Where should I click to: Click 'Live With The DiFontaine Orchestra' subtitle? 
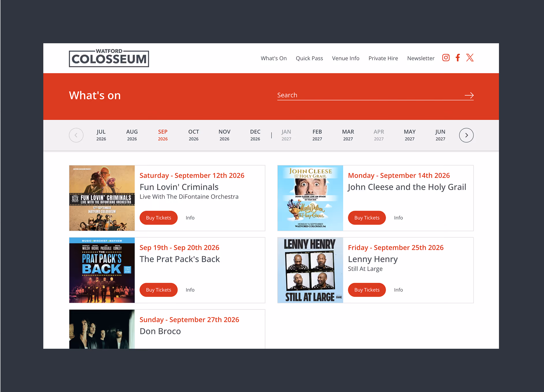pyautogui.click(x=189, y=197)
